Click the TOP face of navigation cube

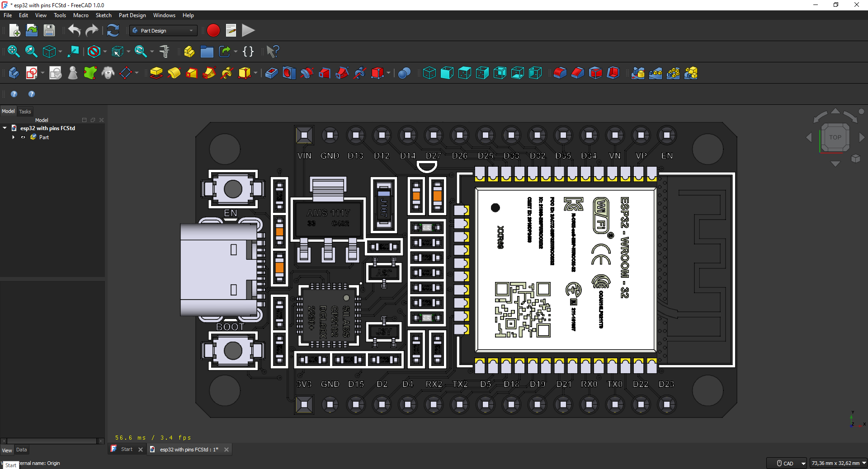[x=835, y=137]
